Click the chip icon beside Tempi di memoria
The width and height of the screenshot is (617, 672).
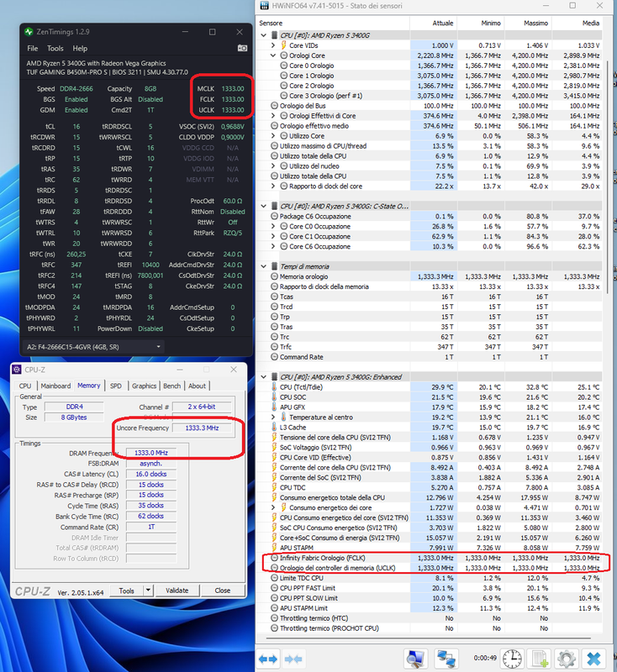pyautogui.click(x=274, y=266)
